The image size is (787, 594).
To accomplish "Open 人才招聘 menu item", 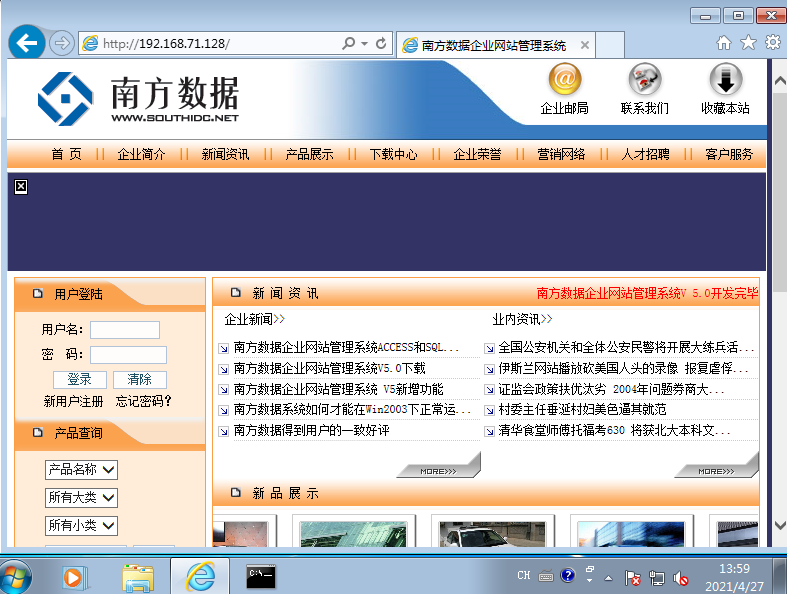I will [x=645, y=154].
